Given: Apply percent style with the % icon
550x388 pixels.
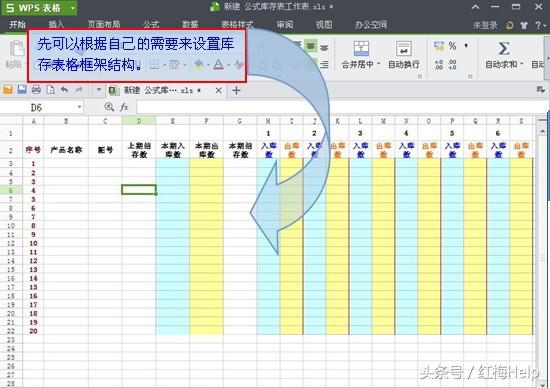Looking at the screenshot, I should pyautogui.click(x=452, y=46).
